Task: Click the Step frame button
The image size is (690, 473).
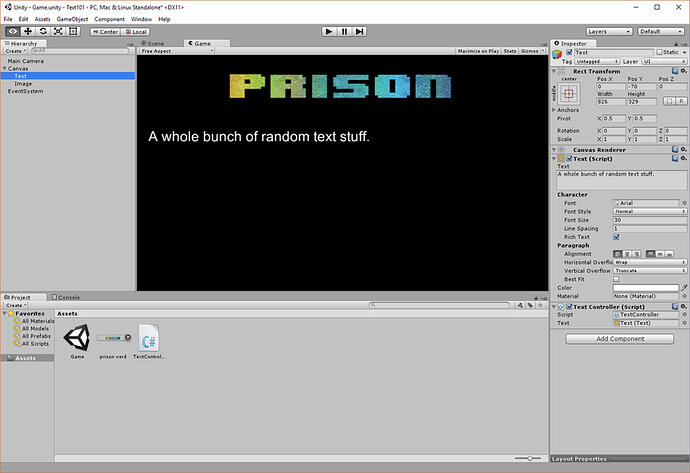Action: (x=360, y=31)
